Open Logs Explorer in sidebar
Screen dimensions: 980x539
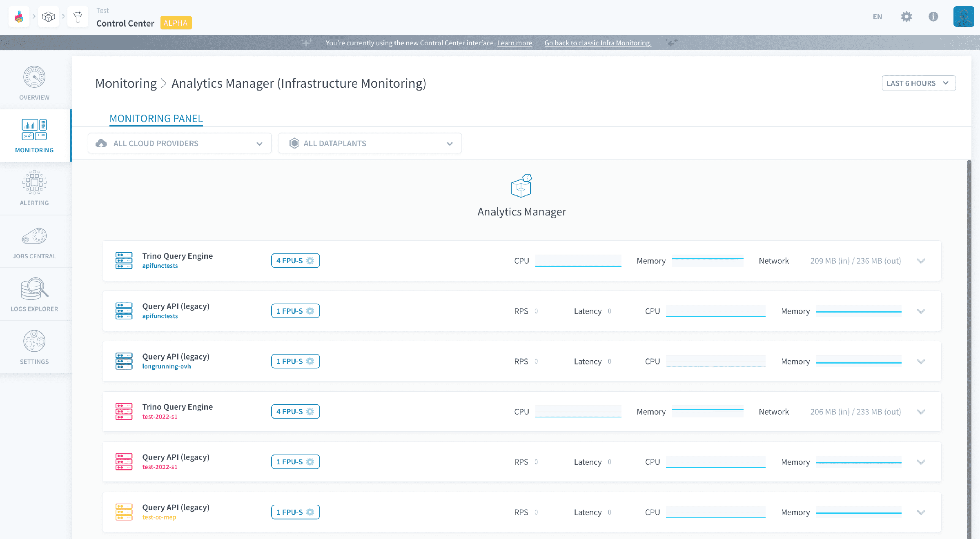tap(34, 294)
